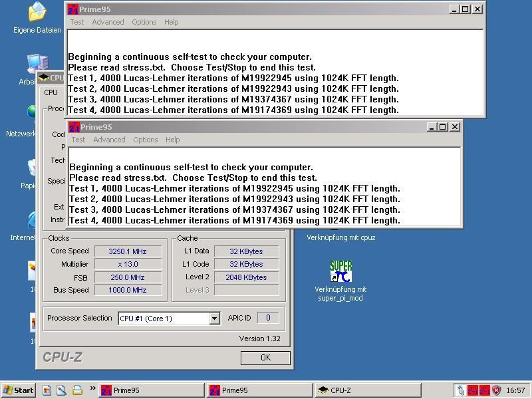Screen dimensions: 532x399
Task: Maximize the upper Prime95 window
Action: point(465,9)
